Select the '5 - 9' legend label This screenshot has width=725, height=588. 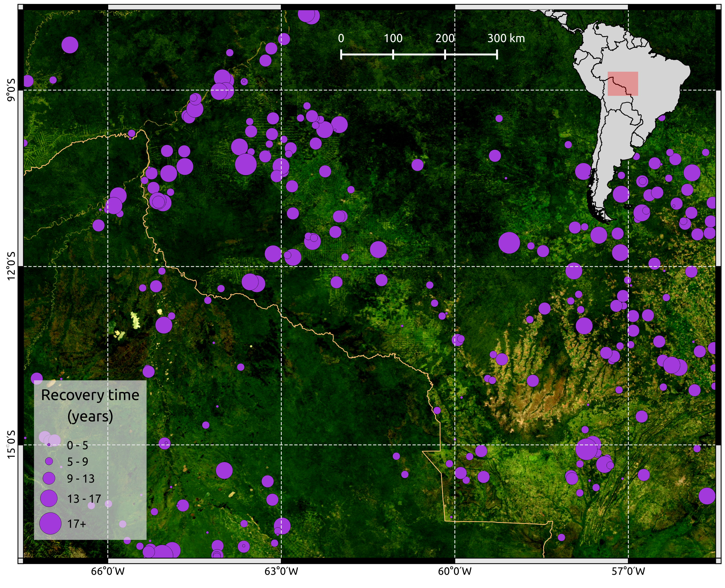[x=78, y=462]
